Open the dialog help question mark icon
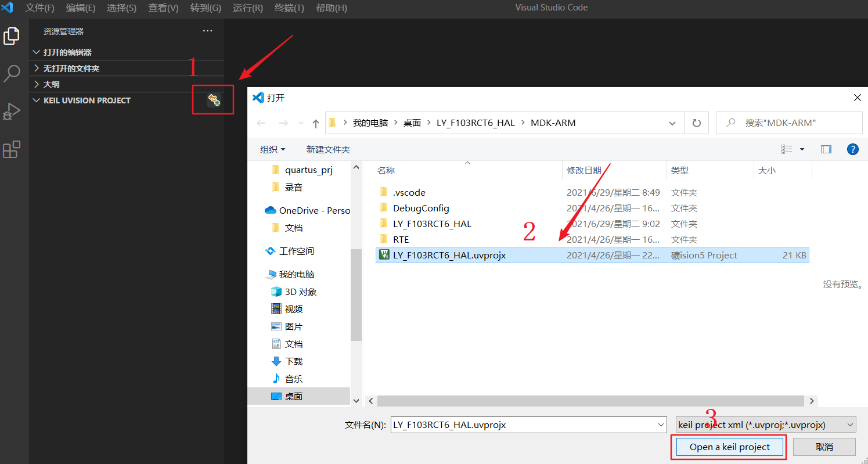 click(x=852, y=149)
